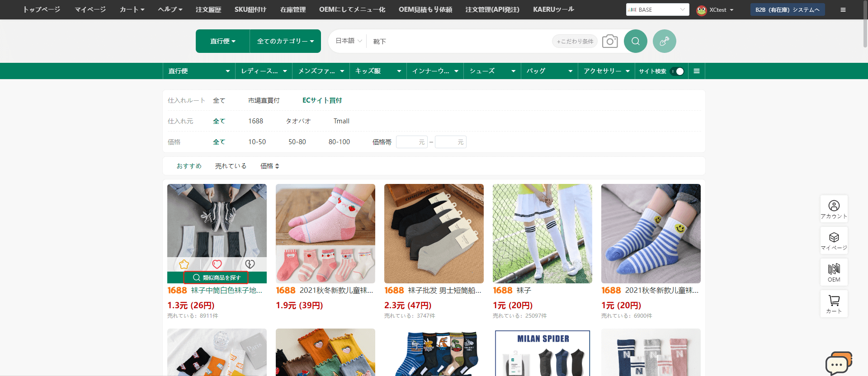Open the マイページ sidebar box icon
The width and height of the screenshot is (868, 376).
[x=834, y=240]
